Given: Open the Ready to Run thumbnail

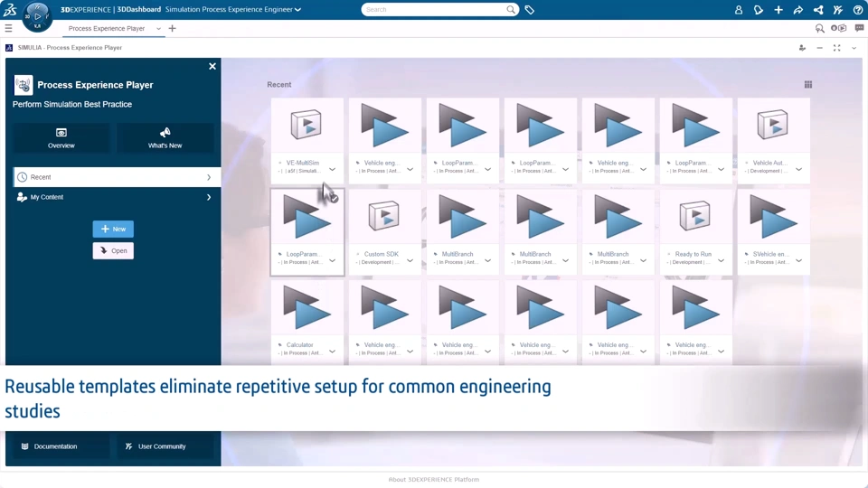Looking at the screenshot, I should click(x=696, y=216).
